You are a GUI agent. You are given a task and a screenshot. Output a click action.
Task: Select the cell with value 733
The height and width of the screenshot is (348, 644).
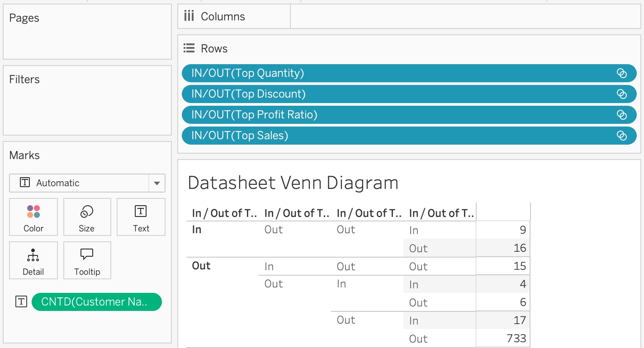[x=516, y=339]
